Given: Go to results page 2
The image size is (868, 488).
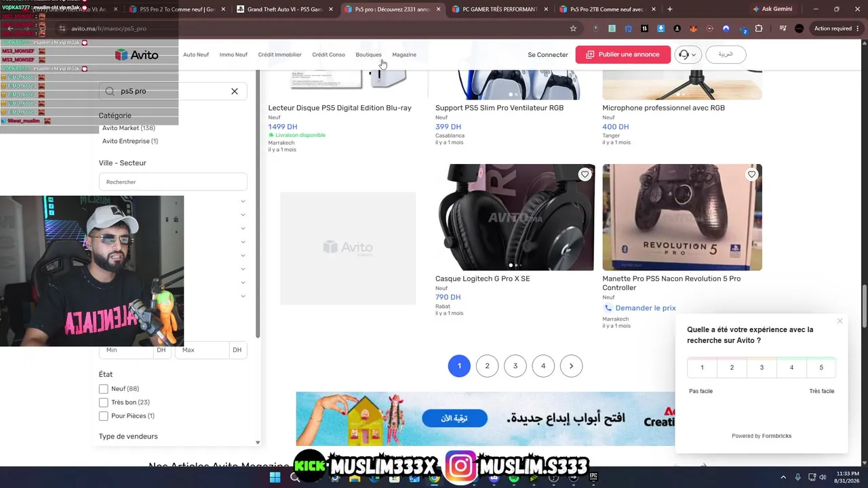Looking at the screenshot, I should coord(487,366).
